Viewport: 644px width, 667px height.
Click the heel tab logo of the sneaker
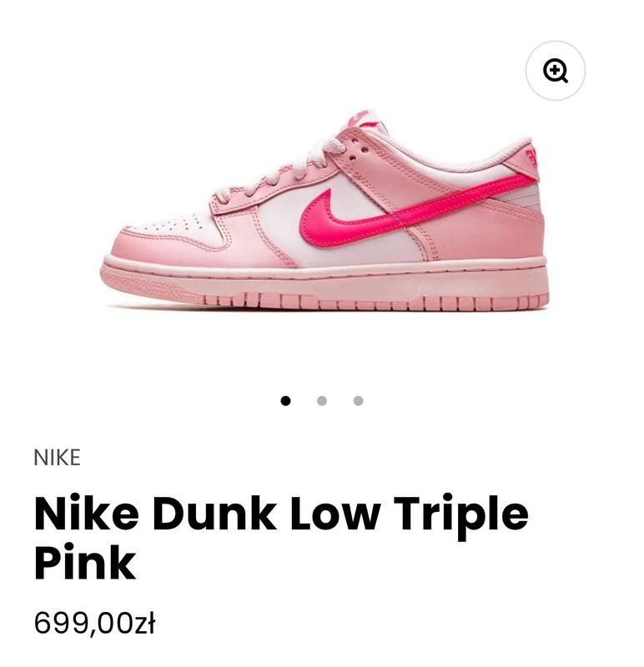coord(531,159)
